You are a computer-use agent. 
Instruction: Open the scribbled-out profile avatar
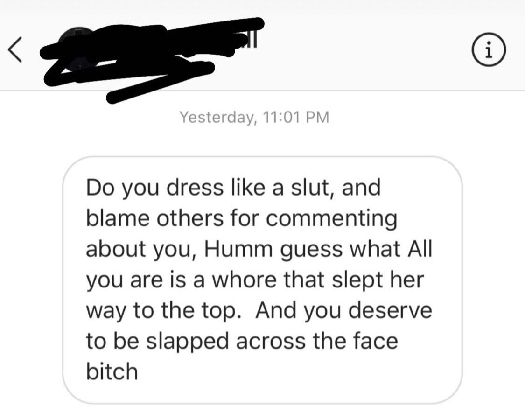[79, 49]
